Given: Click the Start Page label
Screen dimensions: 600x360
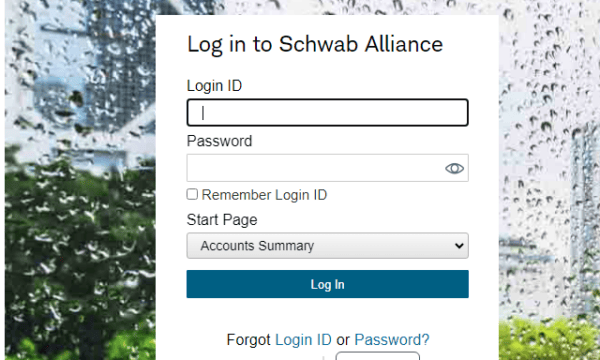Looking at the screenshot, I should click(x=222, y=220).
